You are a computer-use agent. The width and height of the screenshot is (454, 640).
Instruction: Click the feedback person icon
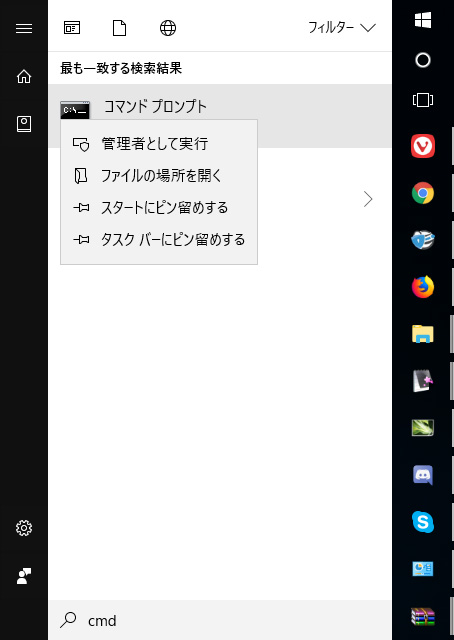point(24,576)
